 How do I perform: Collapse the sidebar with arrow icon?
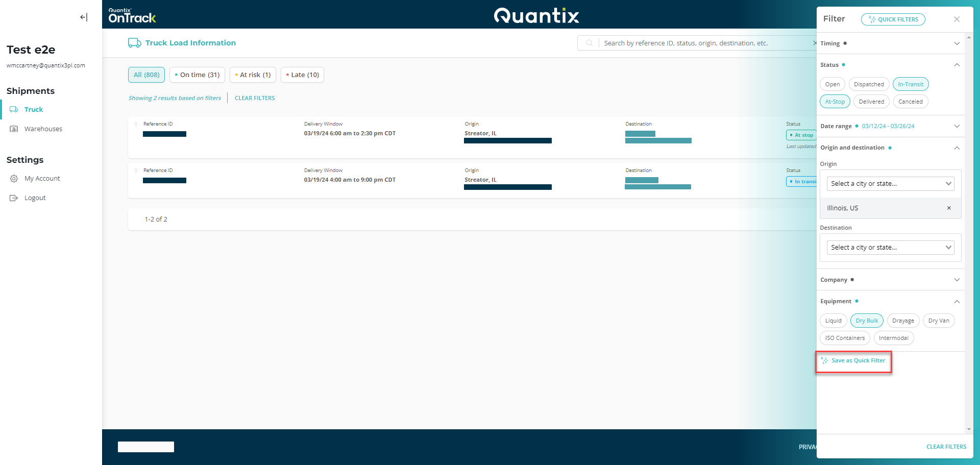pos(84,17)
